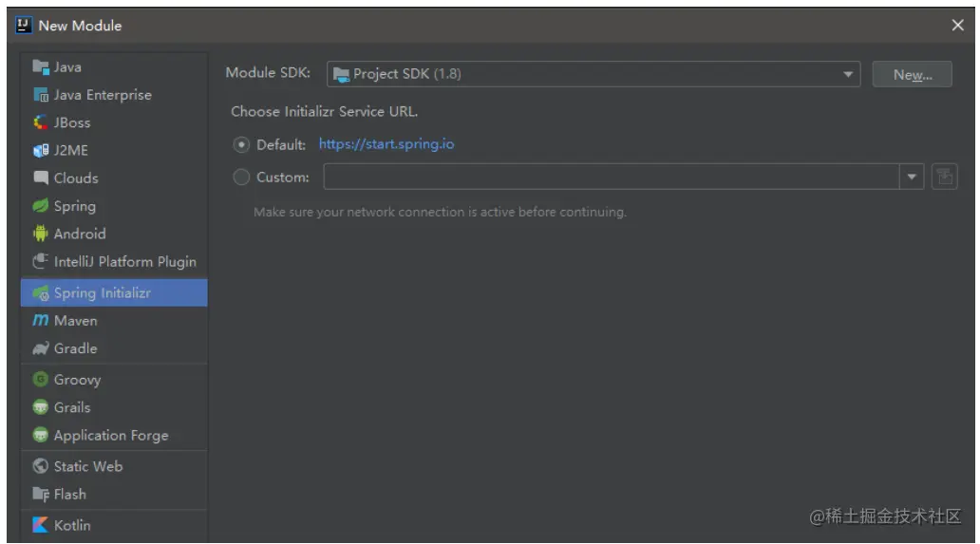Viewport: 980px width, 544px height.
Task: Click the J2ME icon
Action: pos(41,151)
